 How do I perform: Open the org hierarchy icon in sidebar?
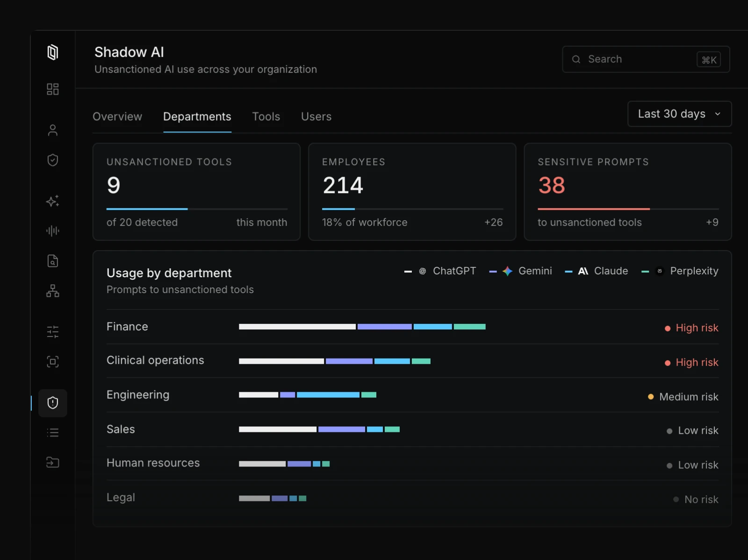coord(53,291)
